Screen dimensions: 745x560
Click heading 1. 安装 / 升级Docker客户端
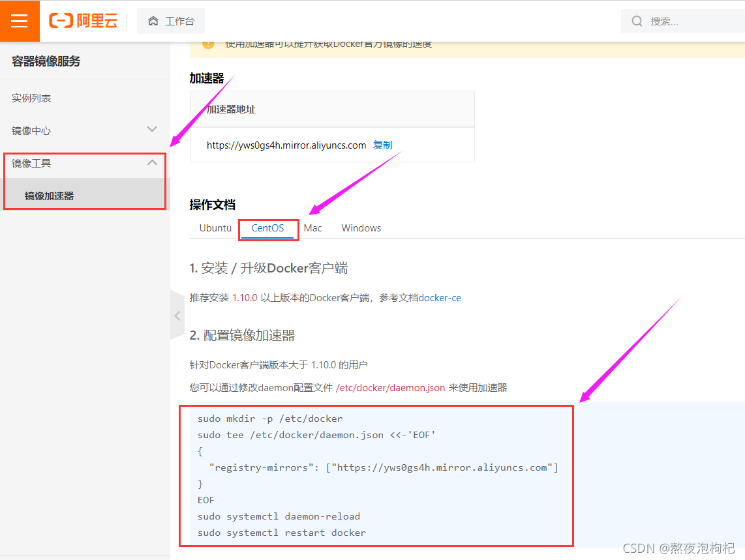(x=268, y=268)
